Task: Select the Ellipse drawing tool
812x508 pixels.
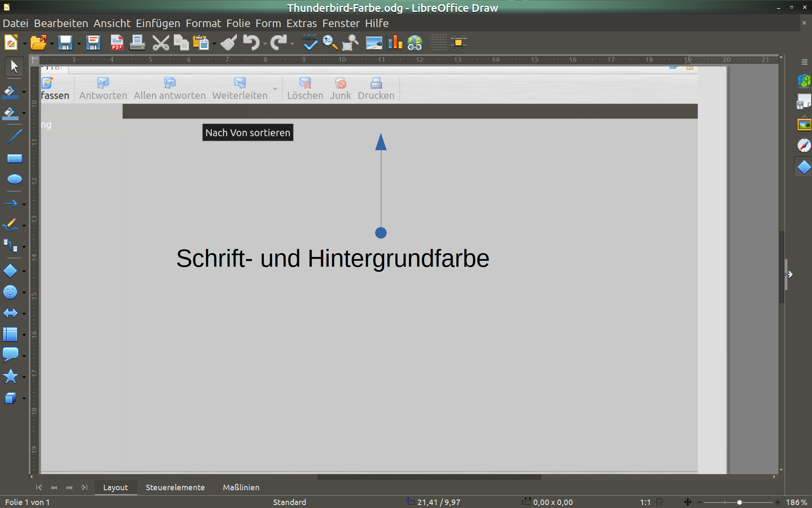Action: click(x=14, y=179)
